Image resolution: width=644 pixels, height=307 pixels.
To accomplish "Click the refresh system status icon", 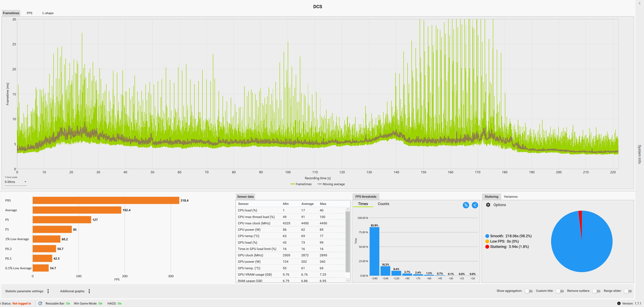I will point(40,304).
